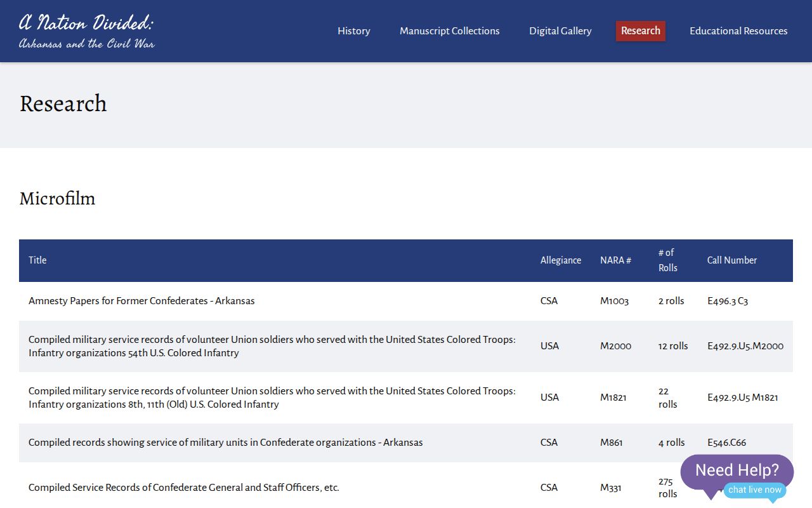Select 'Amnesty Papers for Former Confederates - Arkansas'
The image size is (812, 508).
[141, 301]
